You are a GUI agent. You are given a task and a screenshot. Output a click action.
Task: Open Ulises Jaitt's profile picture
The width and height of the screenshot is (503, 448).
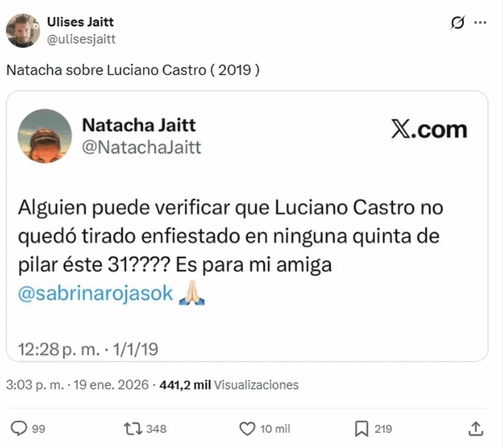(23, 30)
